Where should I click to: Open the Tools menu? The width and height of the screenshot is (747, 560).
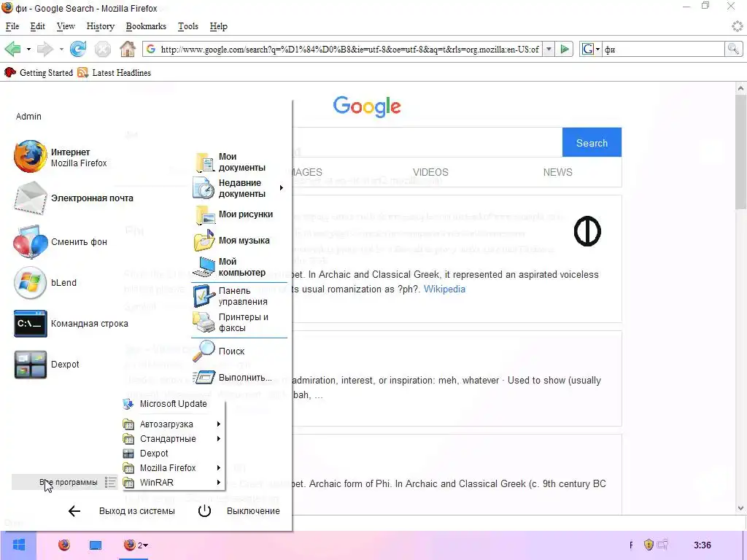188,27
